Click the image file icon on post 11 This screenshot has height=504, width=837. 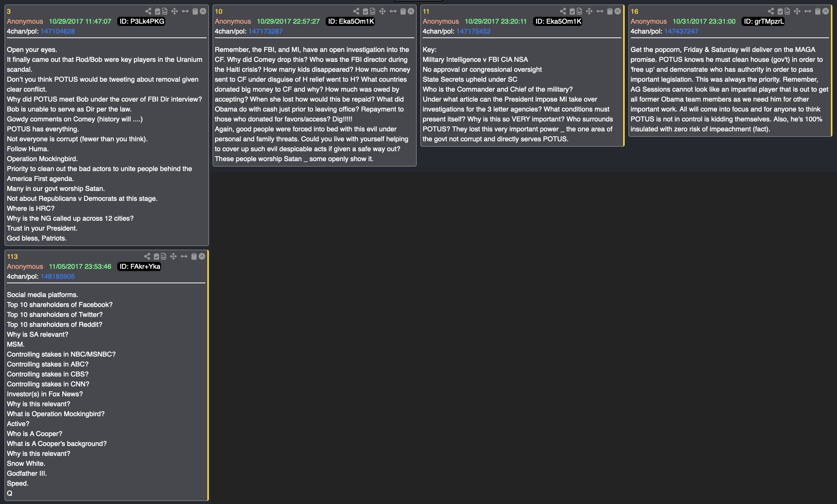(579, 11)
